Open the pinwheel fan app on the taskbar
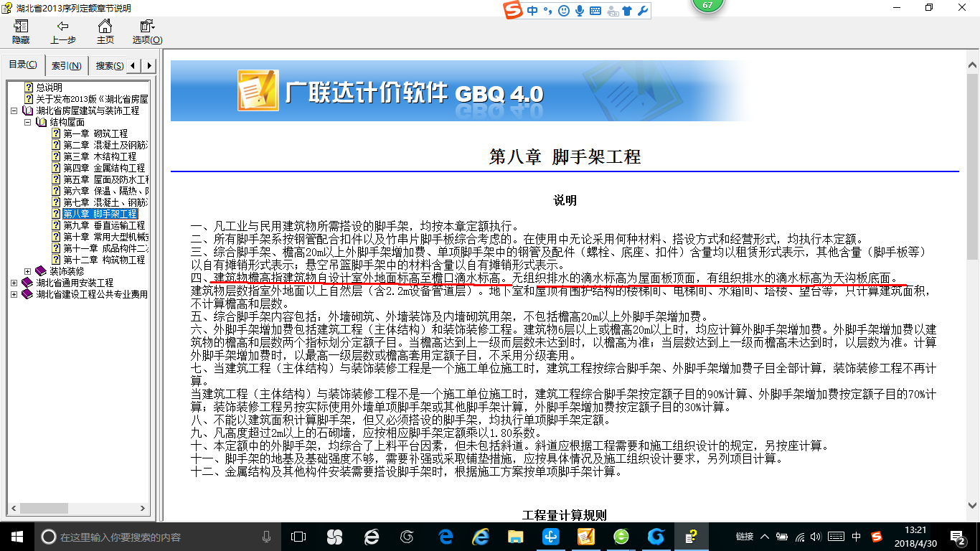 pos(334,536)
